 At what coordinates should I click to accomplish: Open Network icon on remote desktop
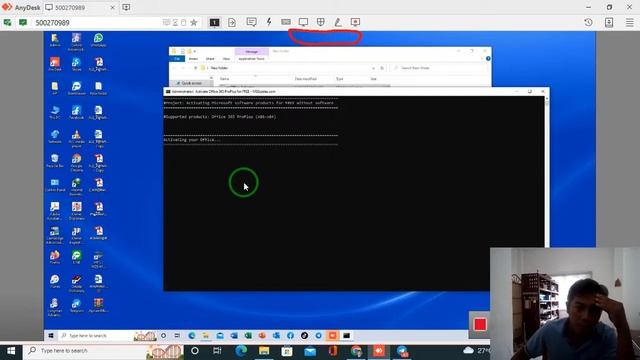point(55,136)
